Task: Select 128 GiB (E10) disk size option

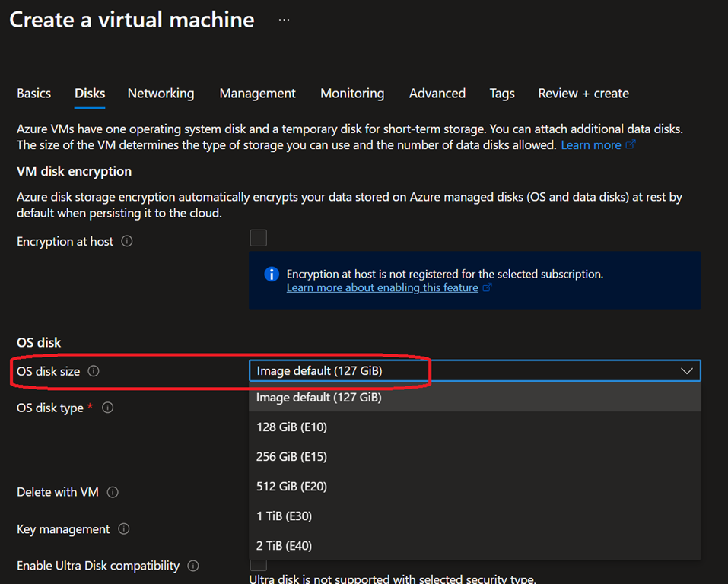Action: (291, 427)
